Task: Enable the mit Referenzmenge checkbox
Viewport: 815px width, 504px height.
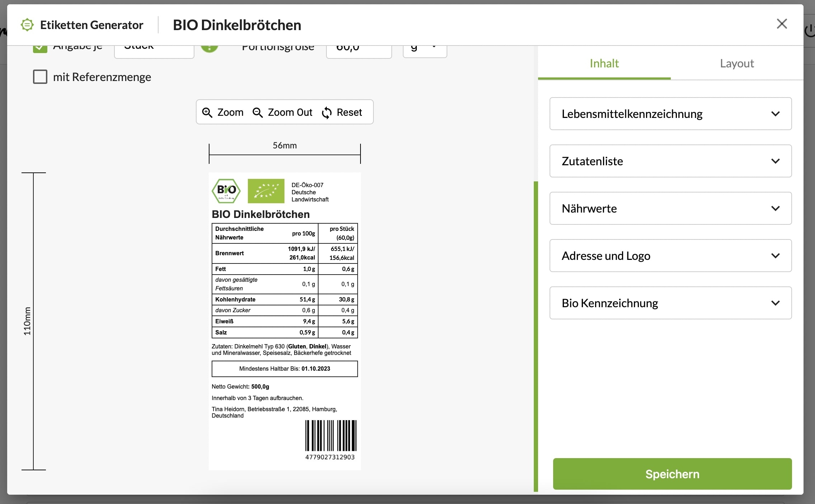Action: tap(40, 77)
